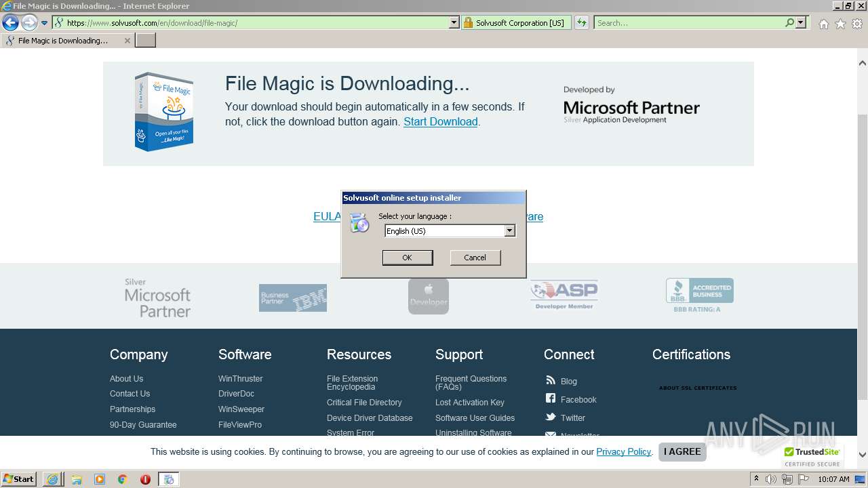Click the page vertical scrollbar
Image resolution: width=868 pixels, height=488 pixels.
pyautogui.click(x=863, y=258)
